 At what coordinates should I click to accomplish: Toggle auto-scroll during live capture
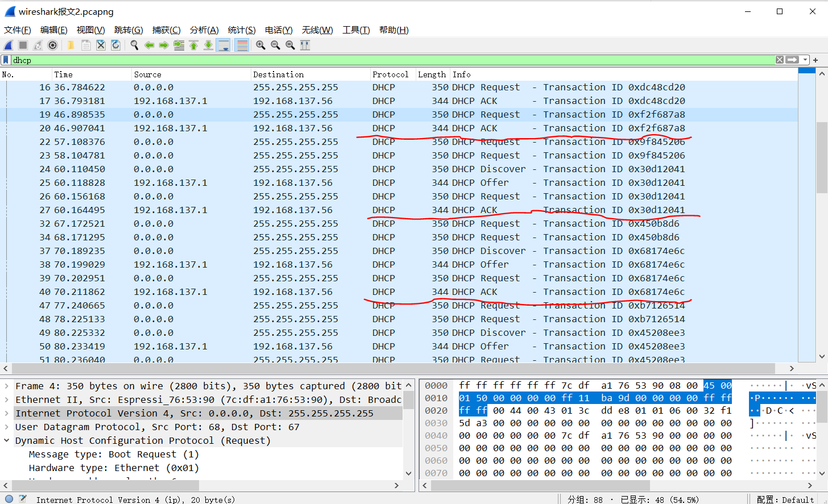[223, 45]
